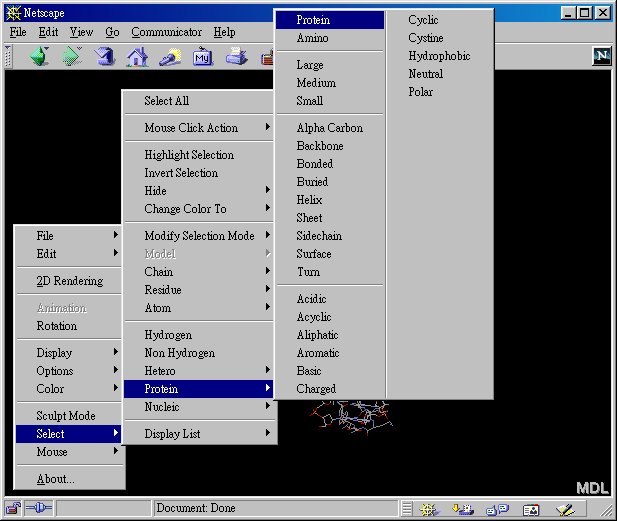This screenshot has height=521, width=617.
Task: Expand the Mouse submenu
Action: (x=68, y=452)
